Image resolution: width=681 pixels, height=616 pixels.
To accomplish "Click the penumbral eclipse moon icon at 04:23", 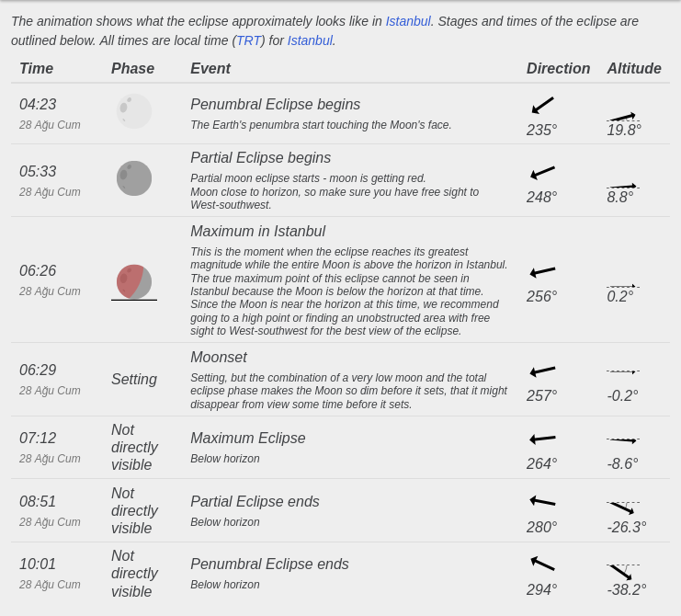I will [x=134, y=111].
